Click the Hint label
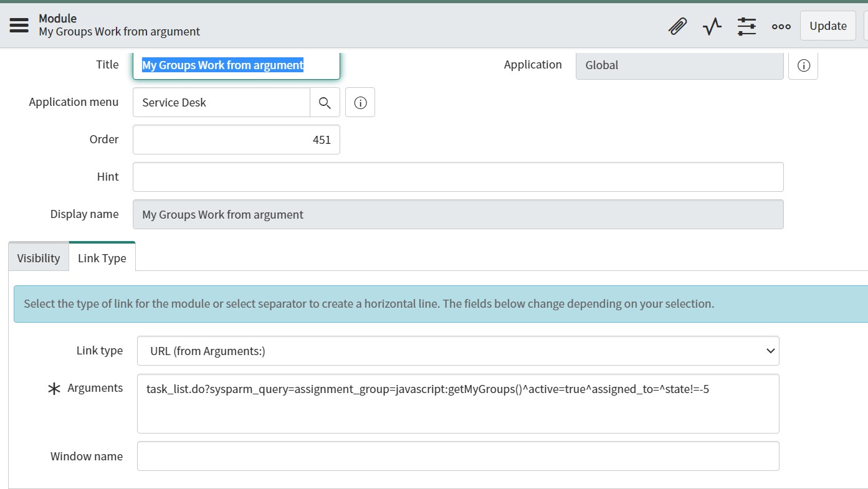 [108, 176]
